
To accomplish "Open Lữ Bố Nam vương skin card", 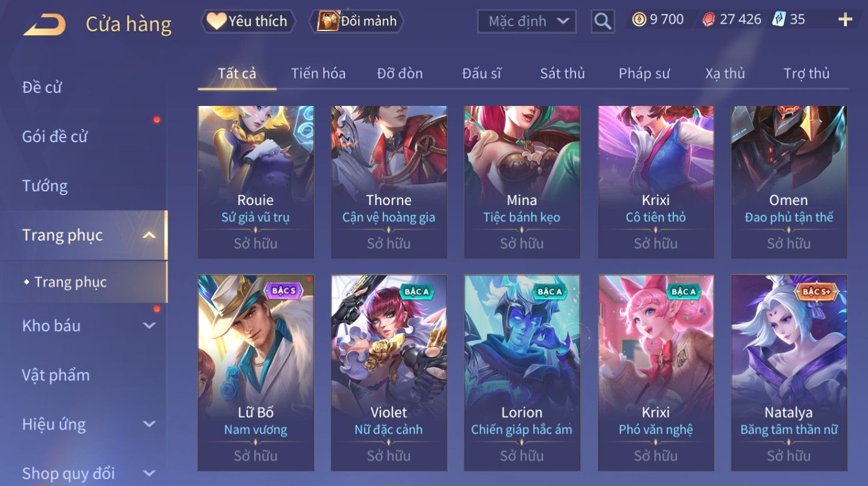I will 256,373.
